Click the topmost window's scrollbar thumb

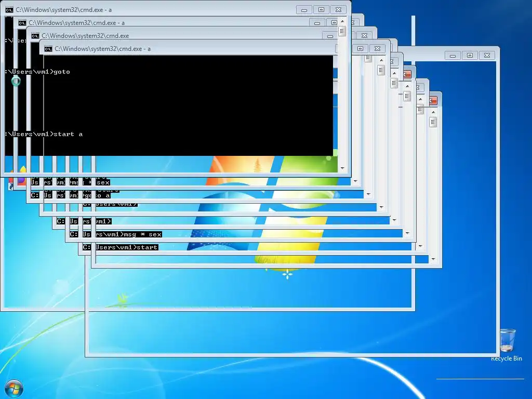[342, 32]
